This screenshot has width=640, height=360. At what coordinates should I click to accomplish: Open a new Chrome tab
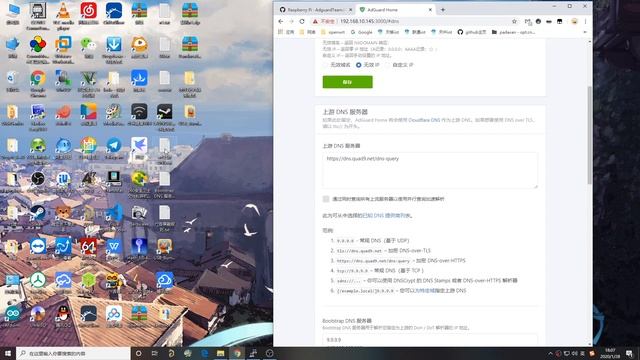tap(443, 9)
